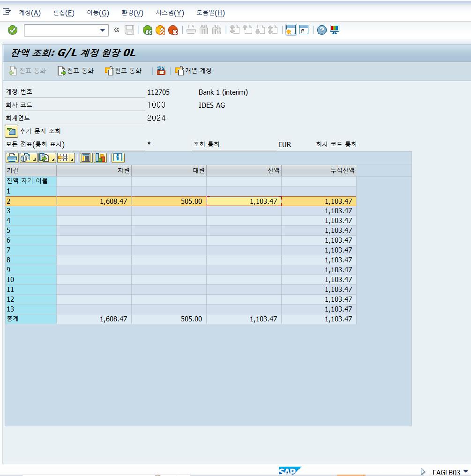Click the Create New Session icon

tap(291, 30)
